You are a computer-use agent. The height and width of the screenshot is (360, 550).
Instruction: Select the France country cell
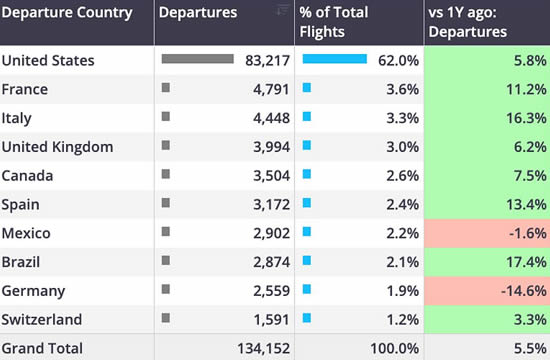click(25, 89)
